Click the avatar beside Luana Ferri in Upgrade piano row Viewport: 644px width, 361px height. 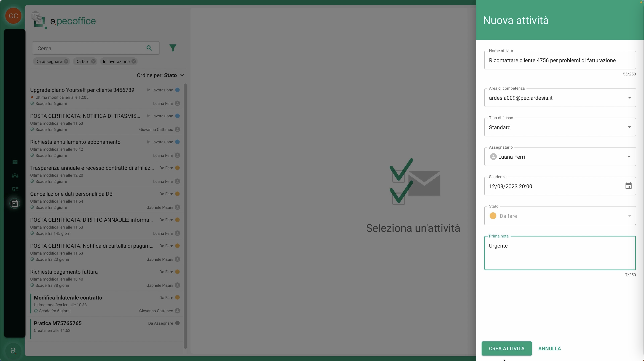point(178,103)
